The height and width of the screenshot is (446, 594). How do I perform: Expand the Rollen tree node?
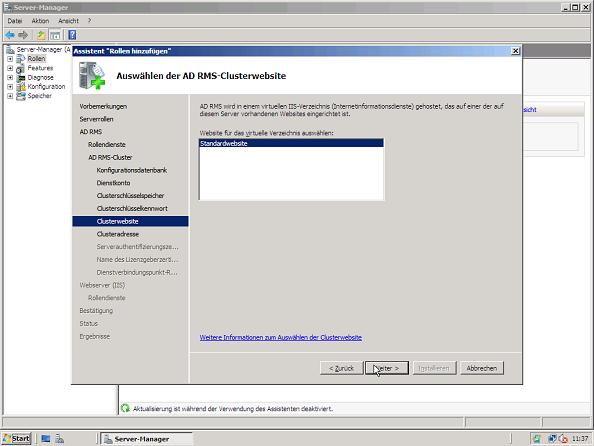point(10,59)
